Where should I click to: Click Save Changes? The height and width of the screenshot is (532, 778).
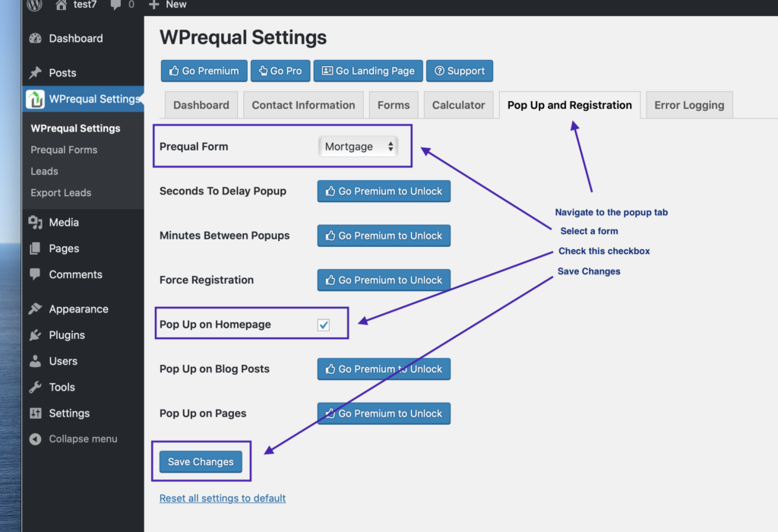[201, 461]
